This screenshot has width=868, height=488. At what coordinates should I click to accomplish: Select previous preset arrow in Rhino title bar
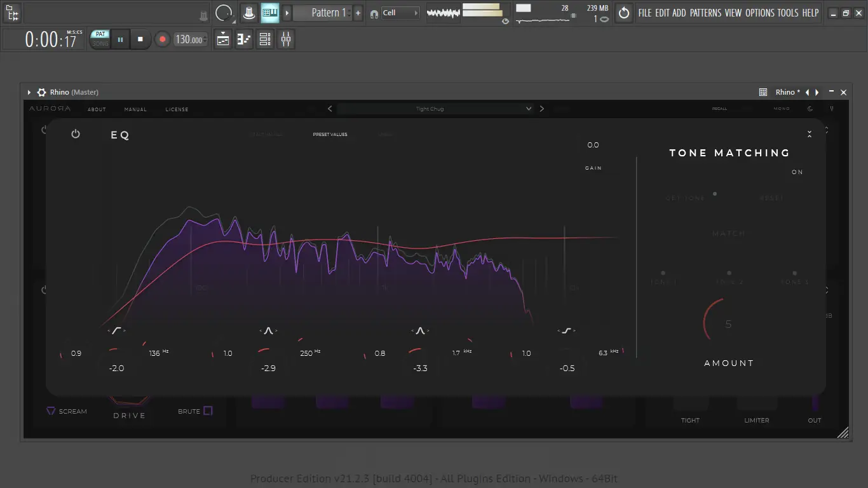807,92
